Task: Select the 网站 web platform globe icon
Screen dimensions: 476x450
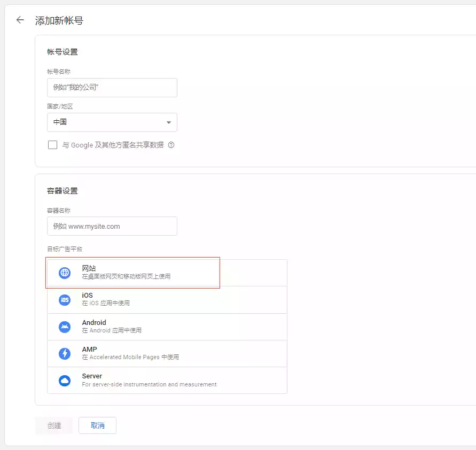Action: click(64, 273)
